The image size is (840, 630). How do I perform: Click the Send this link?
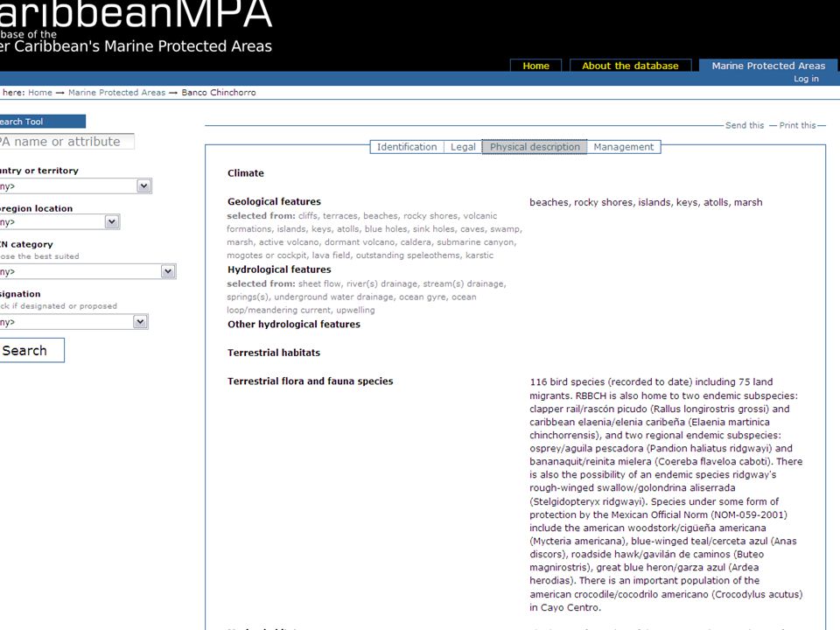[745, 125]
